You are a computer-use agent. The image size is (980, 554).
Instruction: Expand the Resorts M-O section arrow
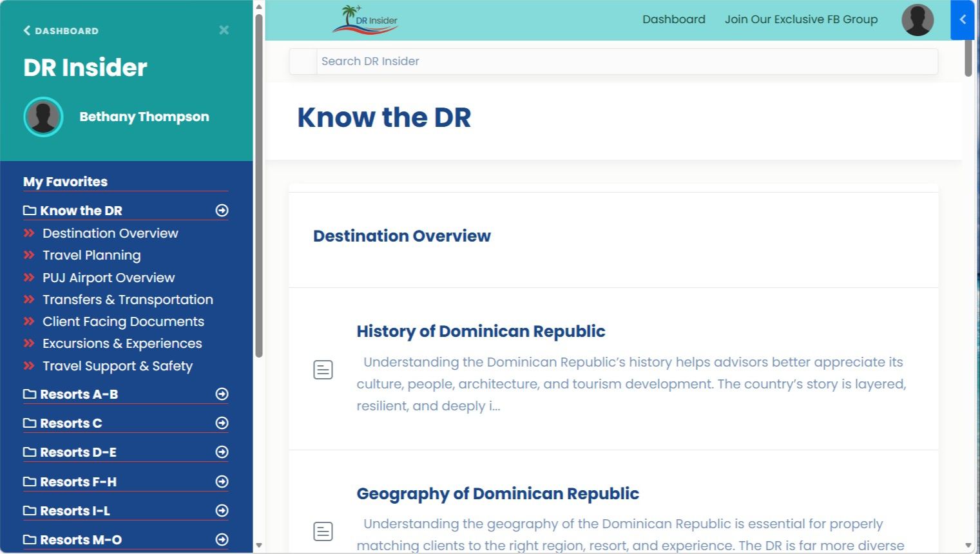tap(222, 540)
